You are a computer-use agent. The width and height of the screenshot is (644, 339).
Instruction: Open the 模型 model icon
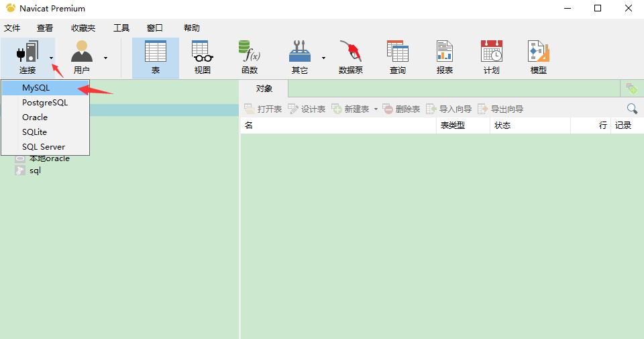click(x=539, y=52)
